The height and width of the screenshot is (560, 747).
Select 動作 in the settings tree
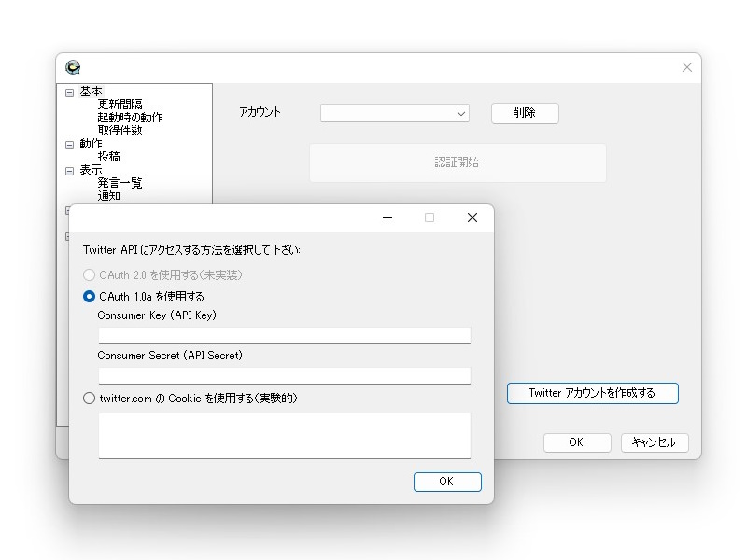coord(91,144)
